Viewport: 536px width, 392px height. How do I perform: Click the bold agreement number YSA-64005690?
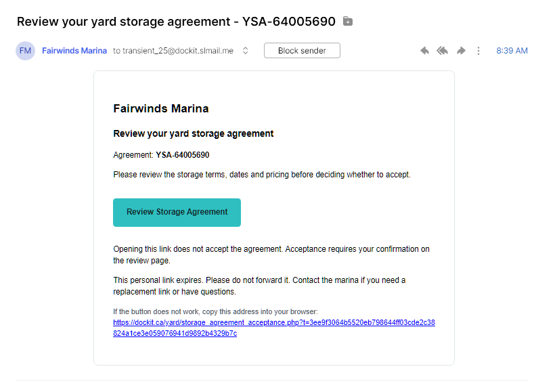click(183, 155)
